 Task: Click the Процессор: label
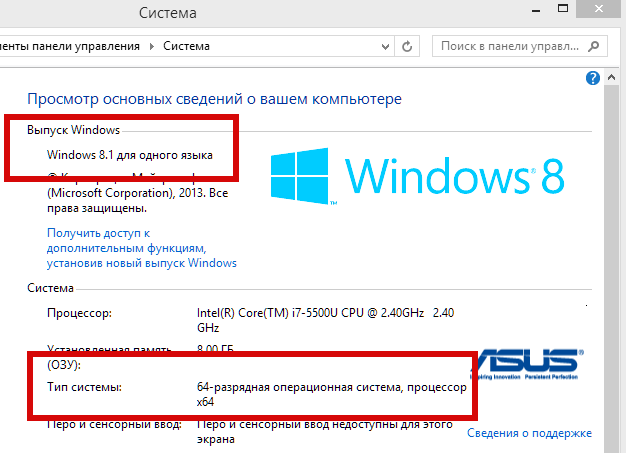coord(79,313)
